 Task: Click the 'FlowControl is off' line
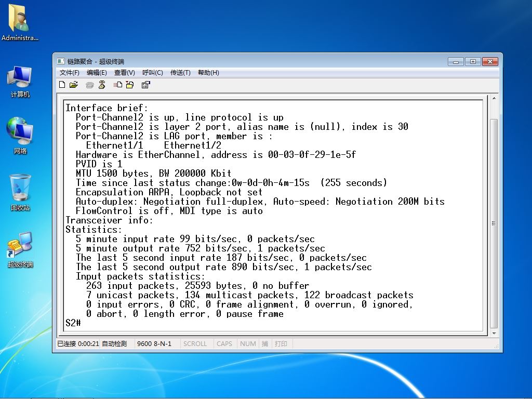click(x=169, y=211)
